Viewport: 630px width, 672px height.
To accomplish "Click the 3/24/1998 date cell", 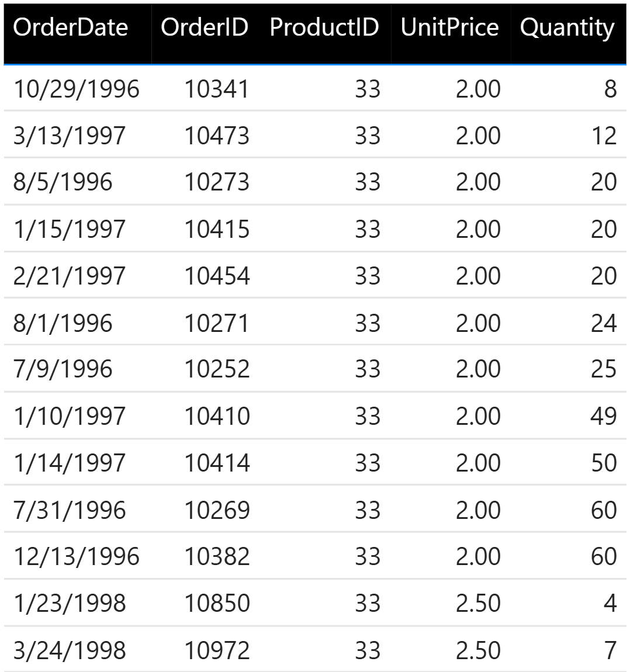I will [x=70, y=650].
